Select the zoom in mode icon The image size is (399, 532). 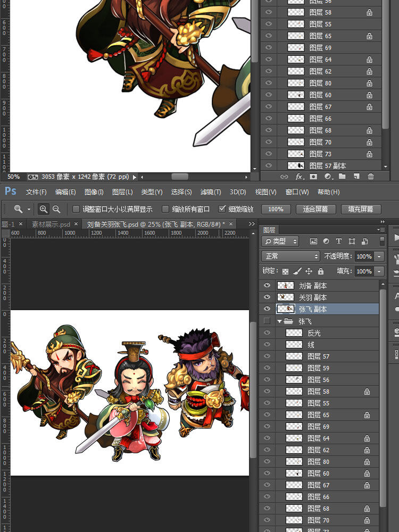(44, 209)
